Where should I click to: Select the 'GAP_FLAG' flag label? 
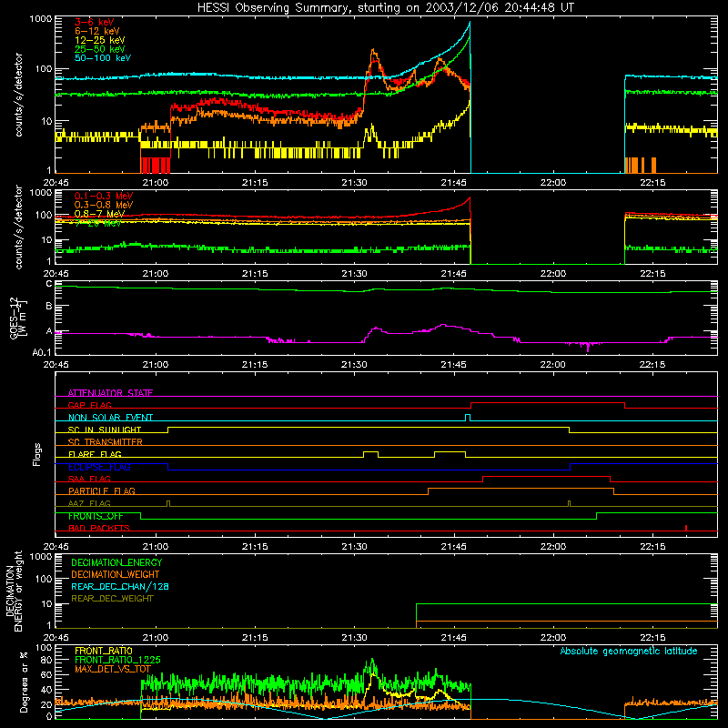point(89,405)
